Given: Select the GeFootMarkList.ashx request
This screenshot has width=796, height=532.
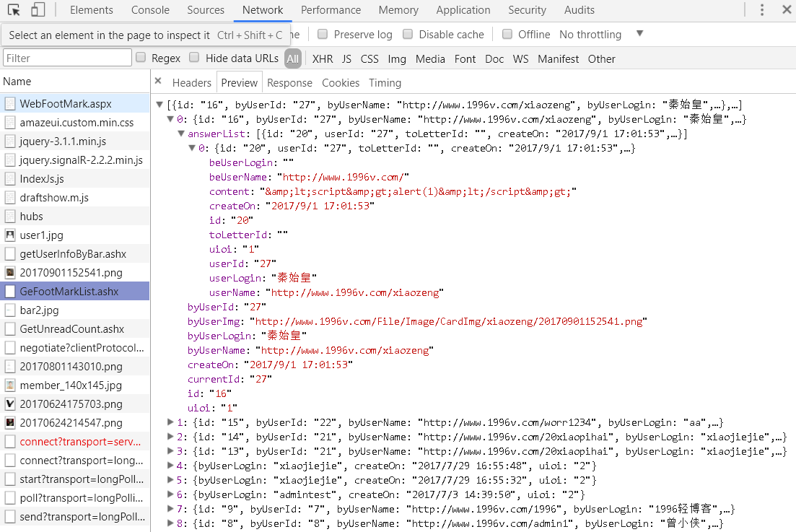Looking at the screenshot, I should tap(69, 292).
